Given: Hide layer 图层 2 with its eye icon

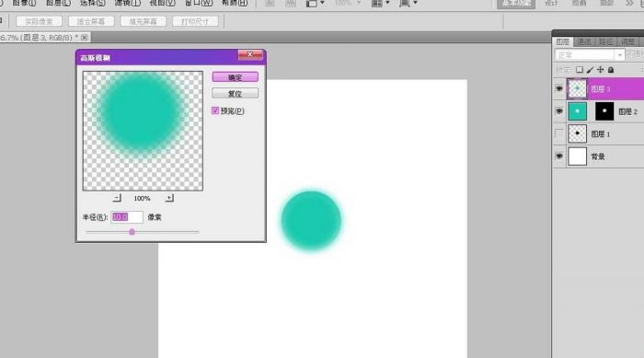Looking at the screenshot, I should pos(559,111).
